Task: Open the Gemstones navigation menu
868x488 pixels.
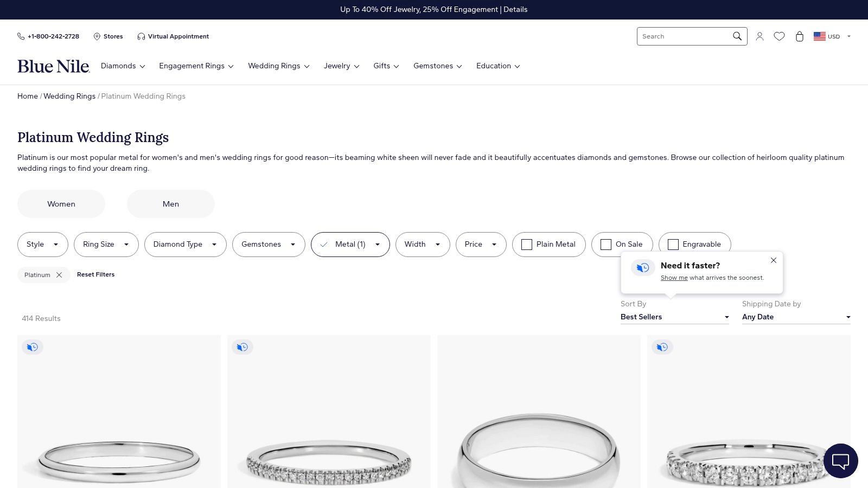Action: coord(438,66)
